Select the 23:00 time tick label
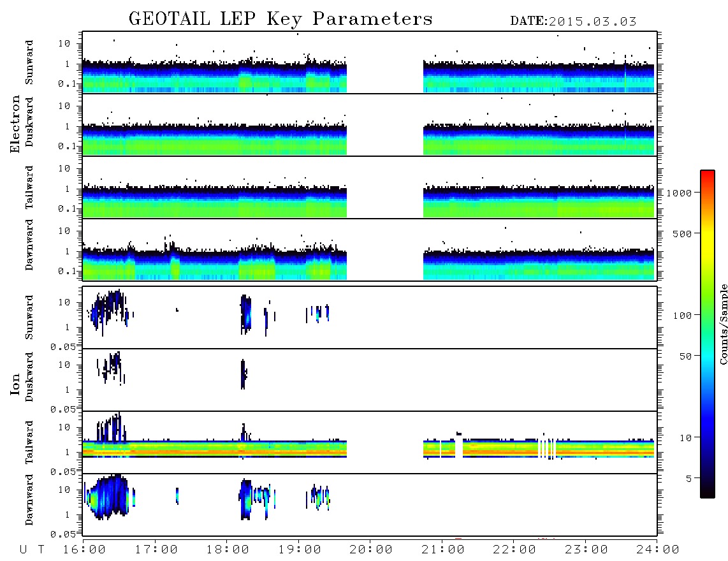Screen dimensions: 728x561 point(586,550)
